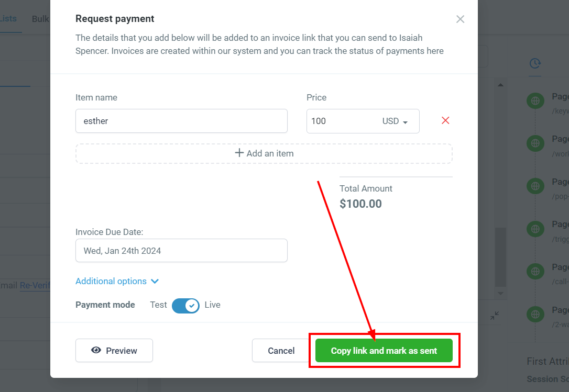
Task: Click the Cancel button
Action: (x=281, y=350)
